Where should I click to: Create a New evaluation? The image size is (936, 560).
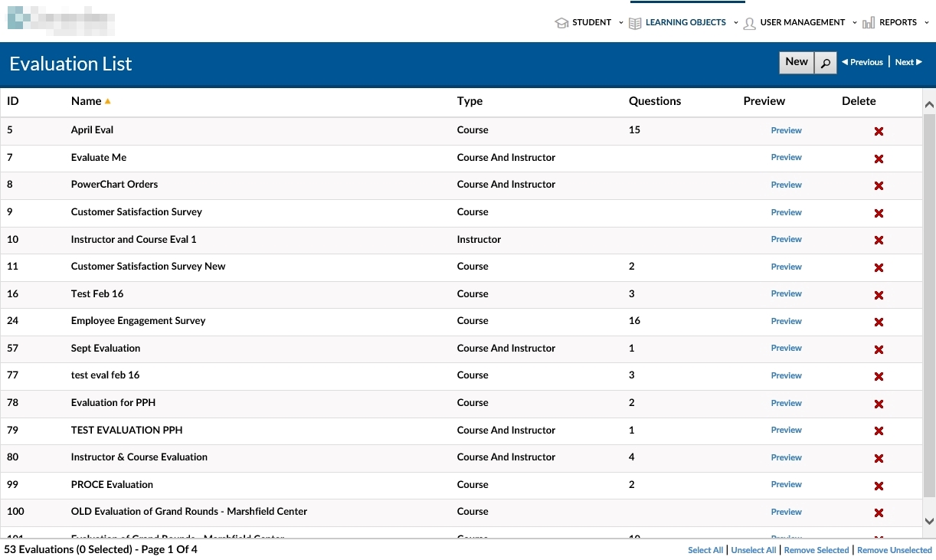pyautogui.click(x=797, y=63)
